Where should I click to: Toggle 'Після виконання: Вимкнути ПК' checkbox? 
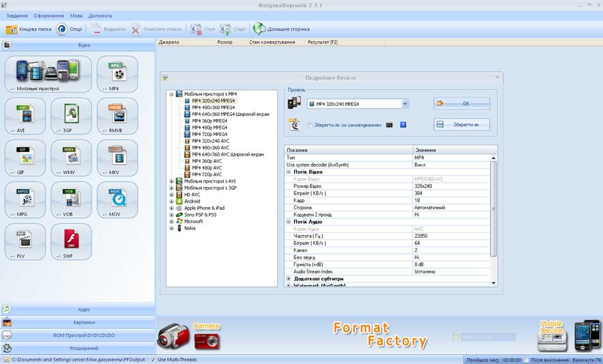tap(527, 360)
